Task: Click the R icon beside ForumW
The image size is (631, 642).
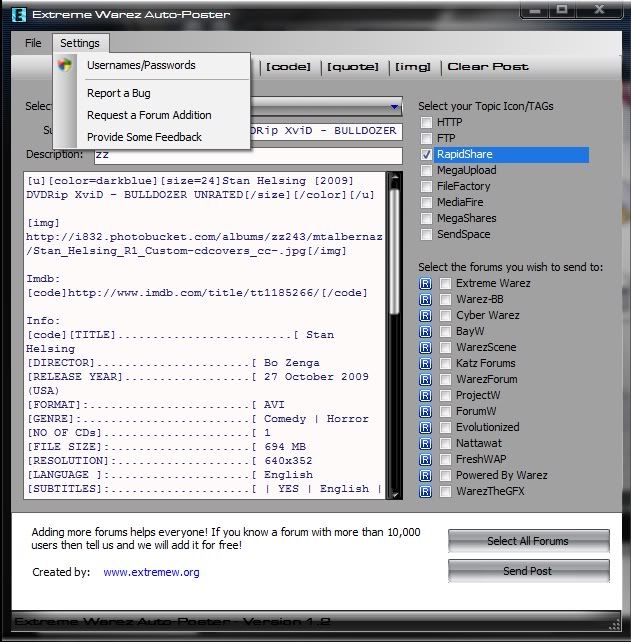Action: tap(425, 411)
